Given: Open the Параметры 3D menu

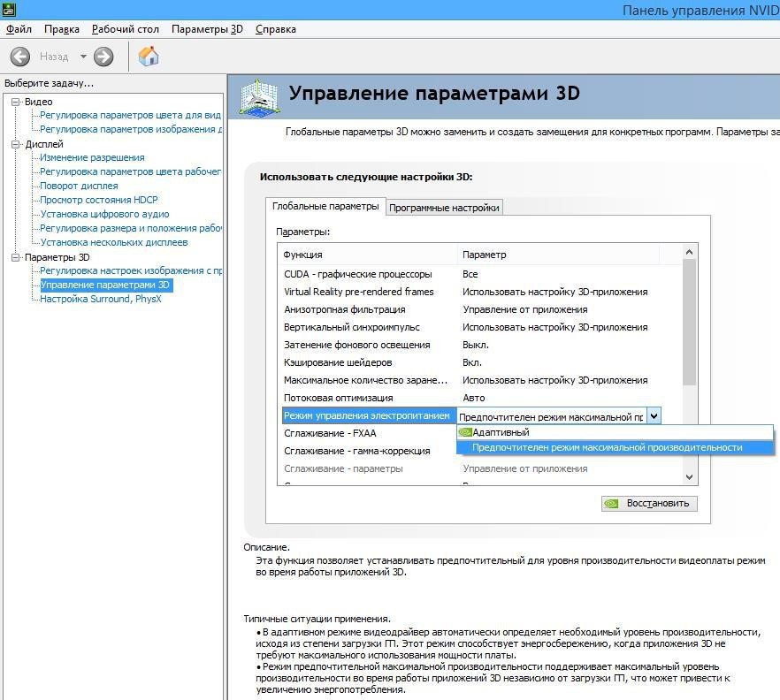Looking at the screenshot, I should click(207, 29).
